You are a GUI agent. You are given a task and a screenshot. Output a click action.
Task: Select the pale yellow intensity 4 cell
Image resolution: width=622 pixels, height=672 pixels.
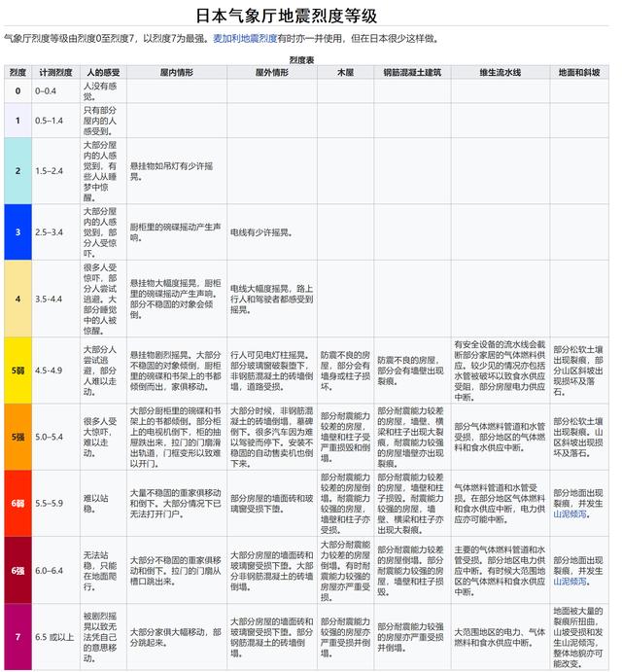(17, 299)
